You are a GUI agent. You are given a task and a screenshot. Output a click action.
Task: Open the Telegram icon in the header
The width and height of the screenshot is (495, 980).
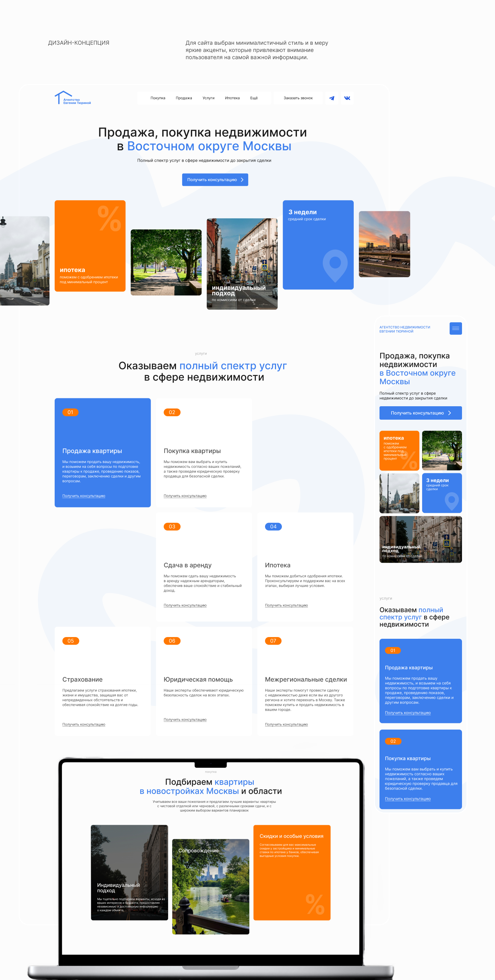(x=331, y=98)
